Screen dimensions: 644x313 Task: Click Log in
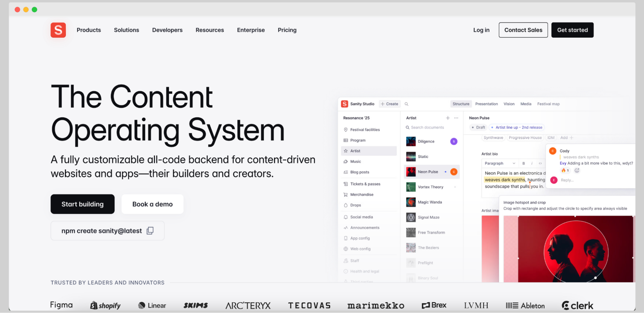click(x=481, y=30)
